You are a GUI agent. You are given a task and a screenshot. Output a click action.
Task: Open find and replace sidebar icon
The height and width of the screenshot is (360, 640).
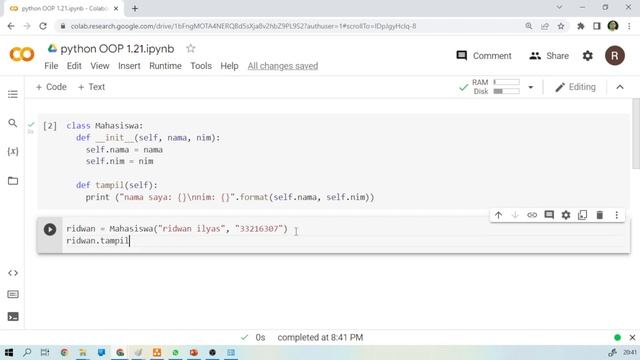(13, 123)
